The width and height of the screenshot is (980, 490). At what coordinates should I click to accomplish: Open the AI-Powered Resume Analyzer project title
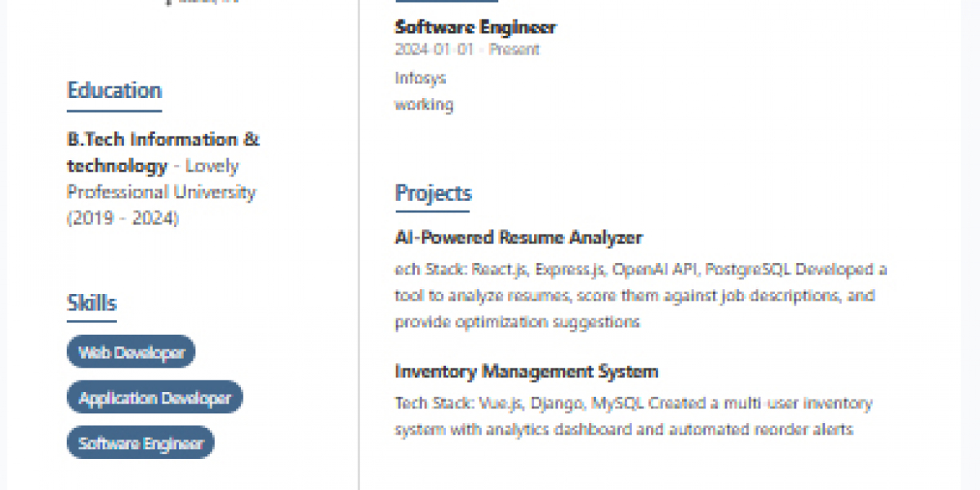pyautogui.click(x=519, y=238)
